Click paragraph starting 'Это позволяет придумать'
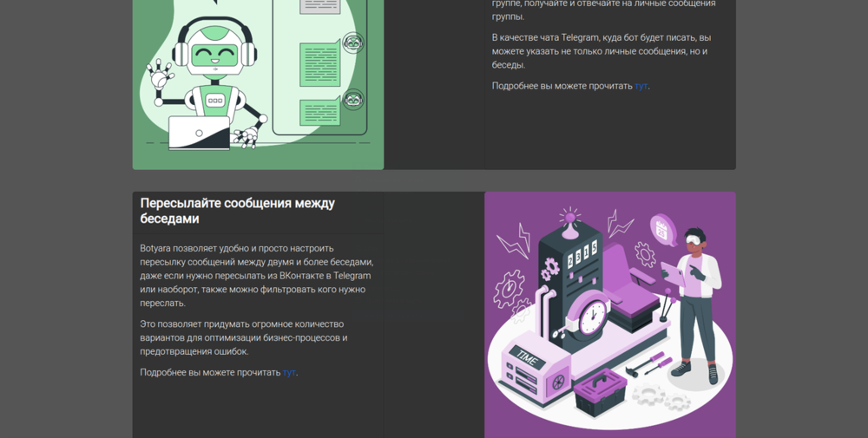This screenshot has height=438, width=868. (x=244, y=338)
